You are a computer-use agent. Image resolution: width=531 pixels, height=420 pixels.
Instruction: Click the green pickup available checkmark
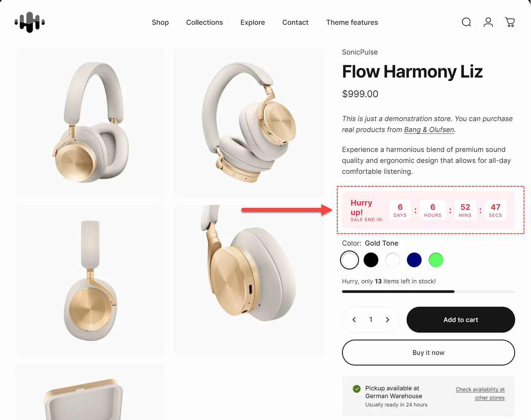(x=357, y=389)
